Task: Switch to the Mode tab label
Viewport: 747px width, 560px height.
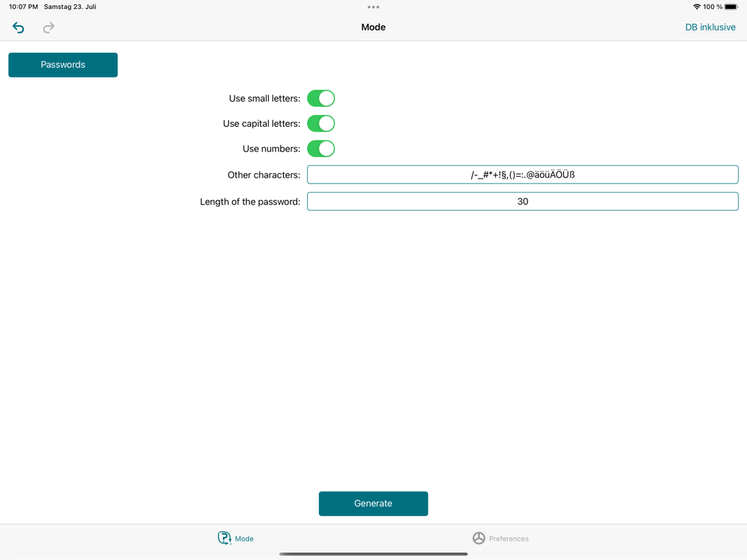Action: (244, 538)
